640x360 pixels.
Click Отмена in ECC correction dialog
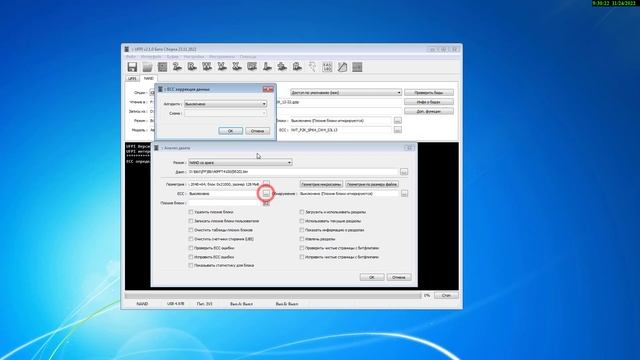pos(258,131)
